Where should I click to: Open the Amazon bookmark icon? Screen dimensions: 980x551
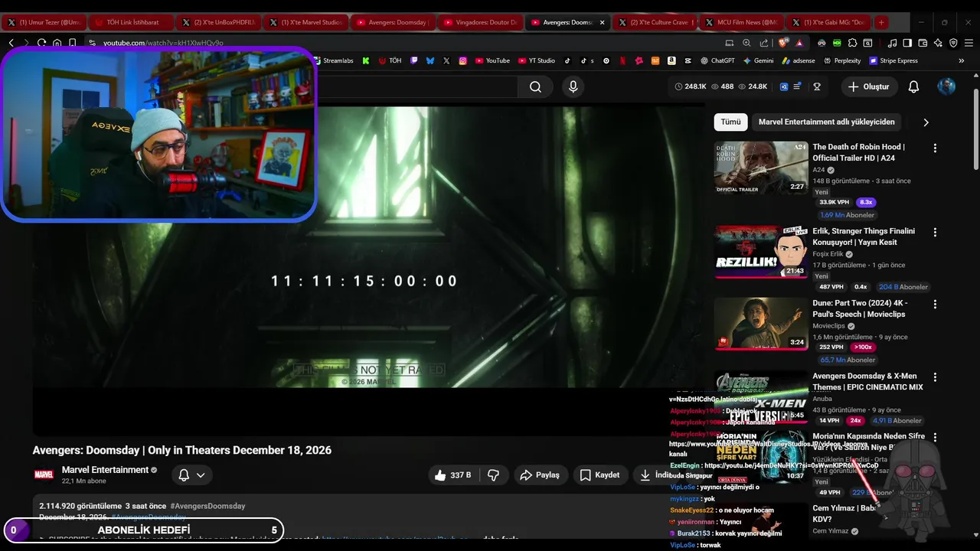(x=671, y=60)
